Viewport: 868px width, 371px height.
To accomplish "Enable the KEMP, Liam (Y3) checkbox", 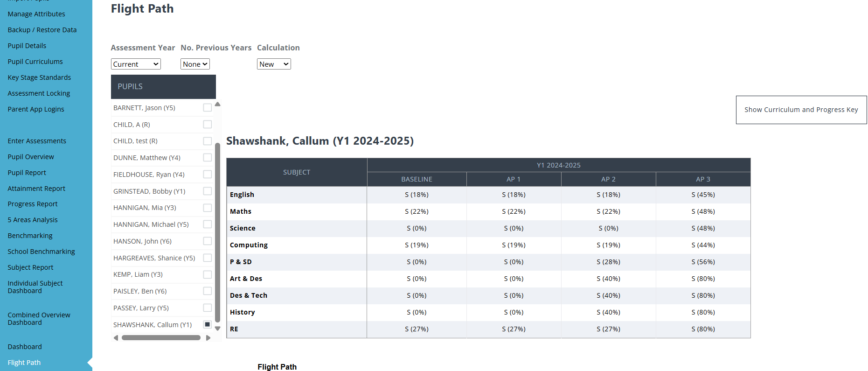I will tap(208, 274).
